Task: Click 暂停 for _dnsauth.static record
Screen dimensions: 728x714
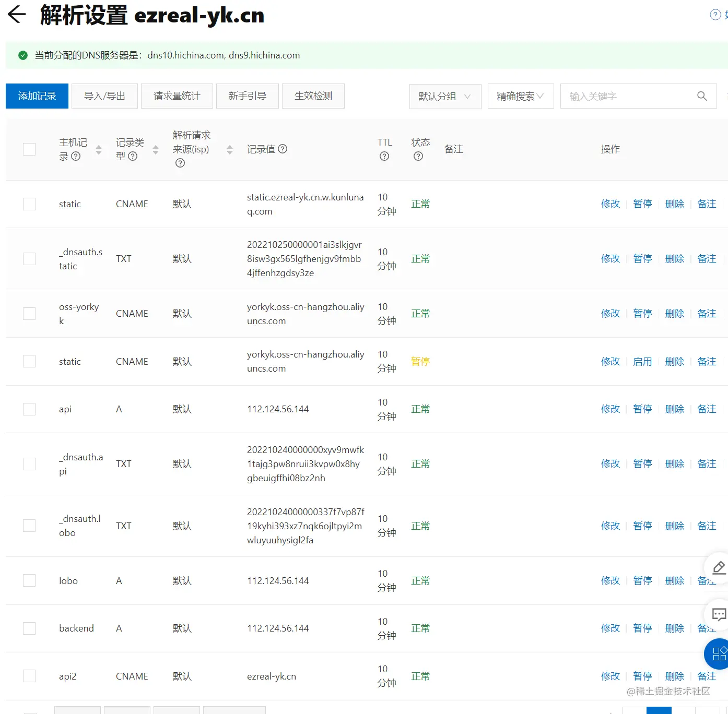Action: [x=642, y=259]
